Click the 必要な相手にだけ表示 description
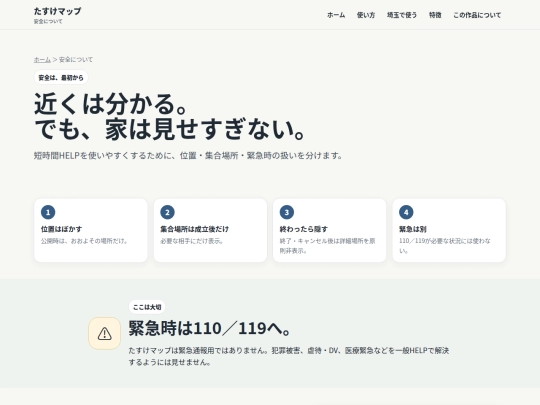This screenshot has width=540, height=405. [x=191, y=241]
